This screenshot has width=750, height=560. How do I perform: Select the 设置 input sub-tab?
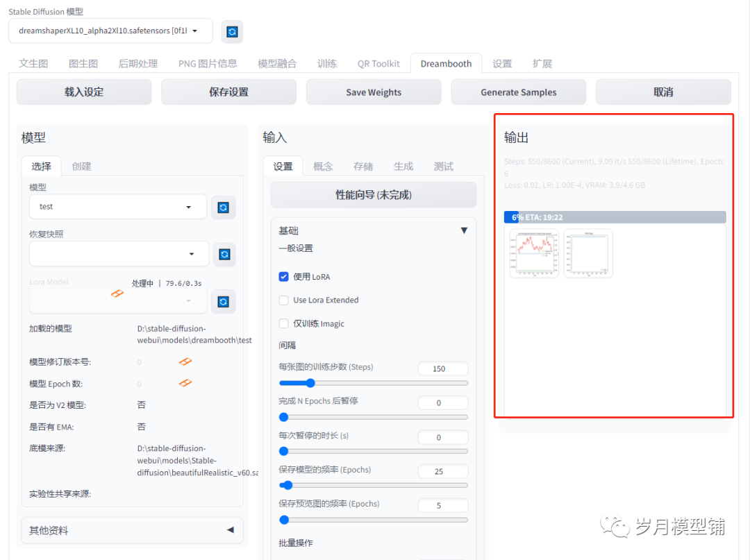[283, 166]
